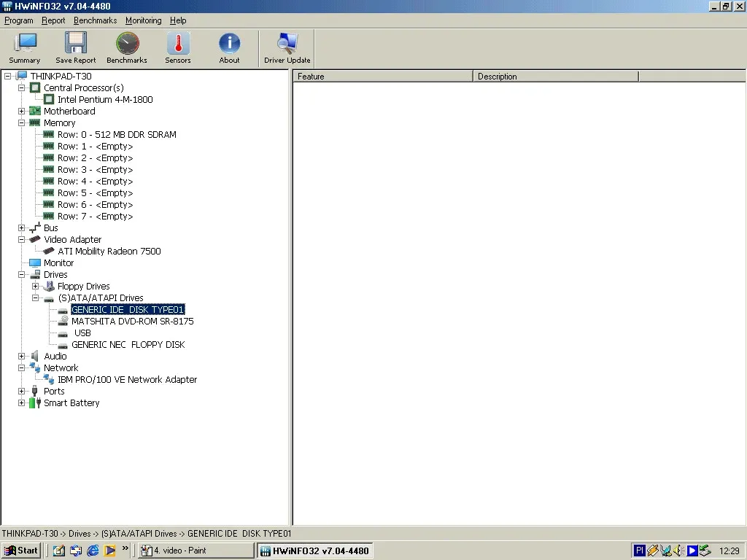Open Sensors thermometer icon
Screen dimensions: 747x560
tap(178, 47)
